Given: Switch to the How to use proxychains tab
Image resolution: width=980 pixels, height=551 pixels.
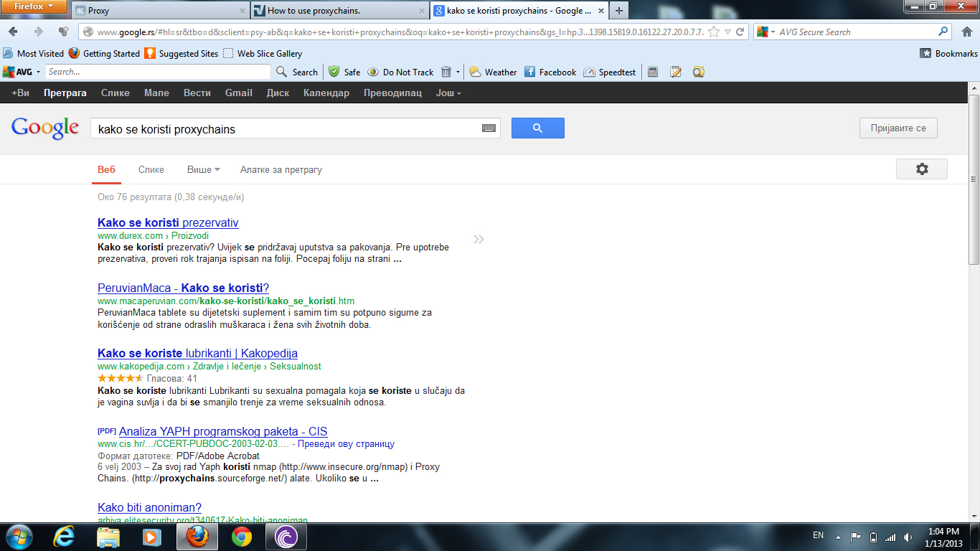Looking at the screenshot, I should (339, 11).
